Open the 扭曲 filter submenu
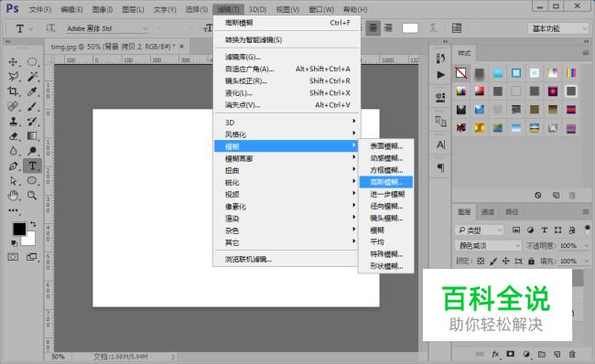595x364 pixels. [287, 171]
